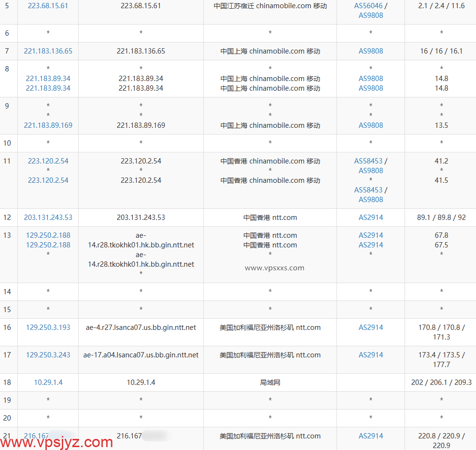
Task: Open the 10.29.1.4 LAN IP link
Action: pyautogui.click(x=48, y=382)
